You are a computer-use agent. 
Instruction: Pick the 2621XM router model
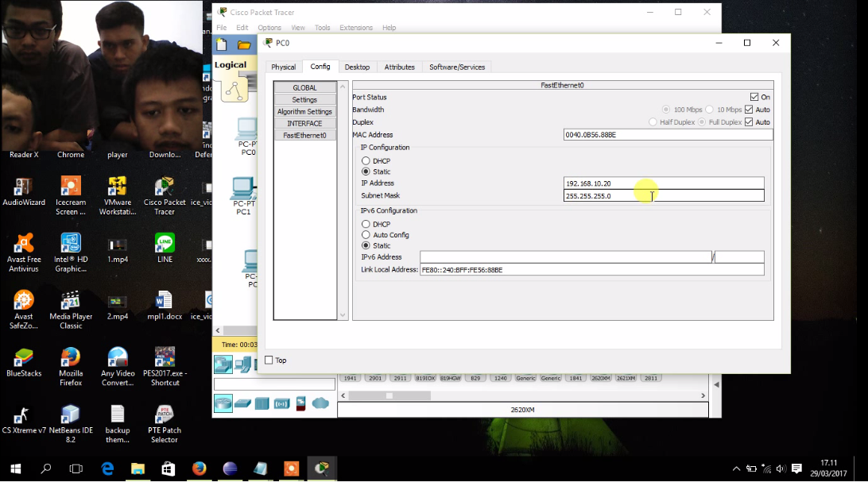tap(626, 378)
